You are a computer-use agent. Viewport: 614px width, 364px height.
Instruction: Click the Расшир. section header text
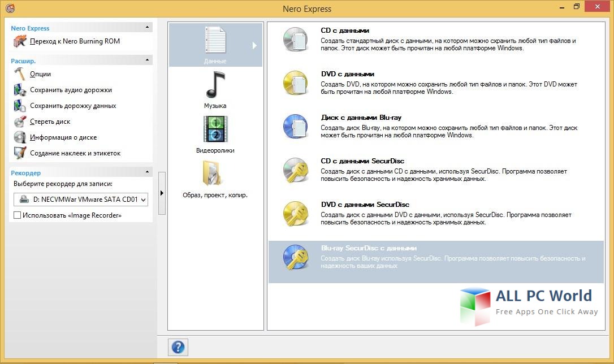coord(23,61)
